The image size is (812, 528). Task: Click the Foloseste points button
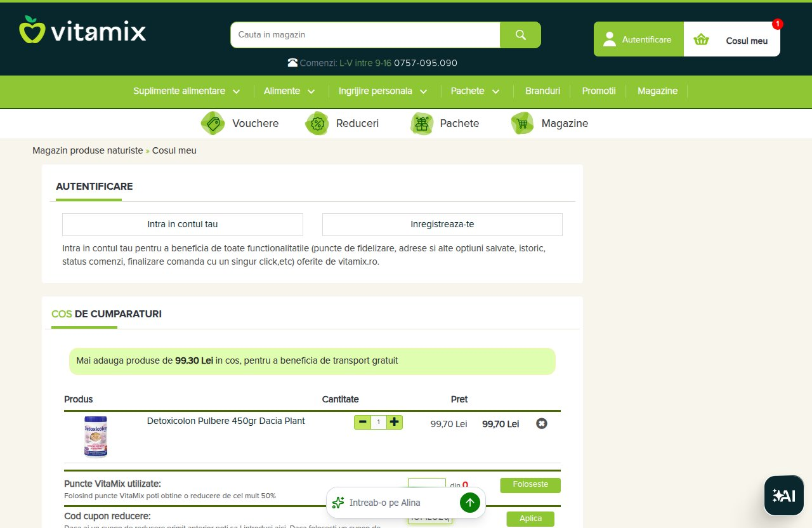click(x=530, y=485)
